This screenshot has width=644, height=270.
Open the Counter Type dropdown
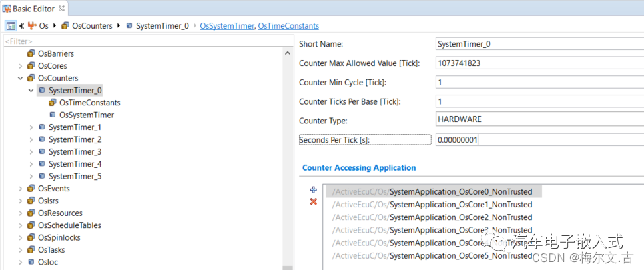click(x=538, y=119)
